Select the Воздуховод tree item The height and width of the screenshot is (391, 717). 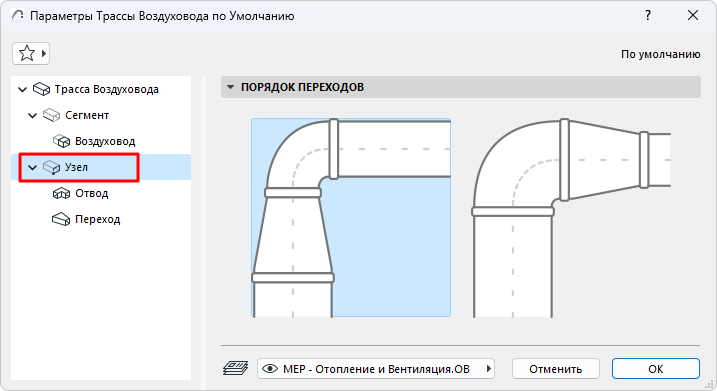(x=101, y=141)
